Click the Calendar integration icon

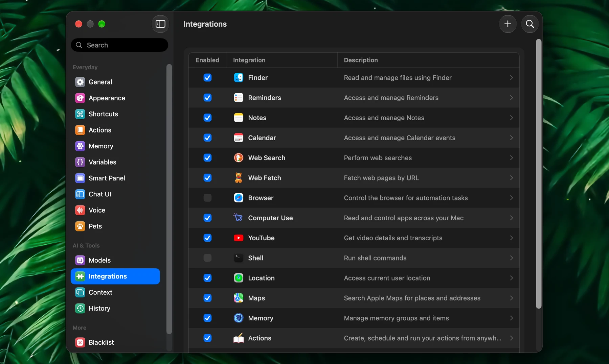(x=239, y=138)
